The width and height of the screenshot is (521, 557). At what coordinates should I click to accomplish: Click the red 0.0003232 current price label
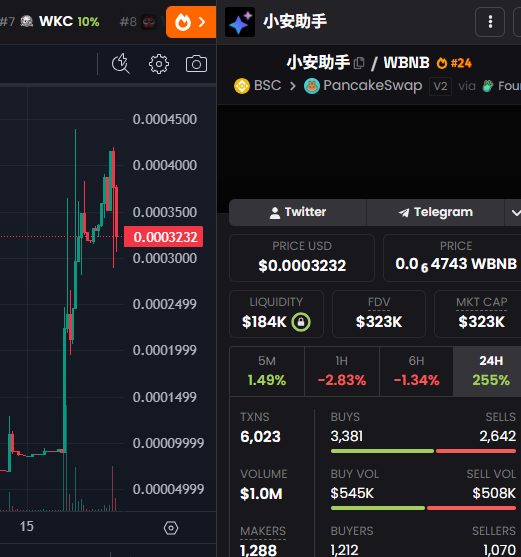click(x=164, y=237)
